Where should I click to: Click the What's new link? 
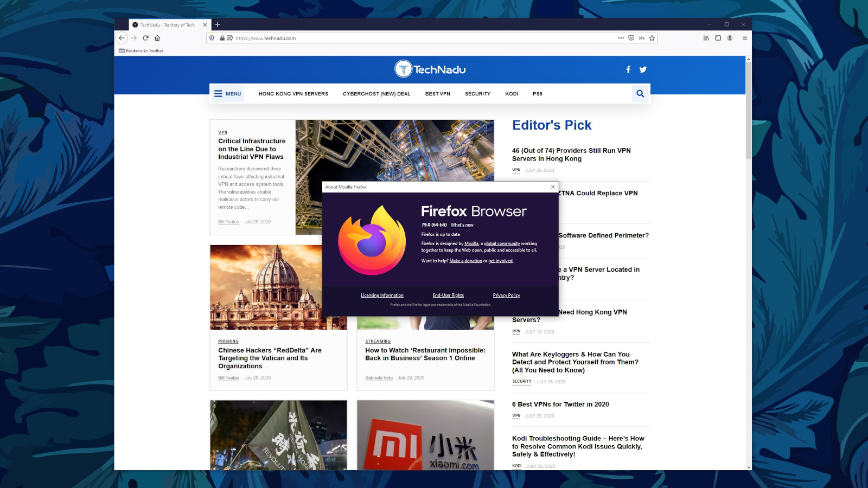coord(462,225)
